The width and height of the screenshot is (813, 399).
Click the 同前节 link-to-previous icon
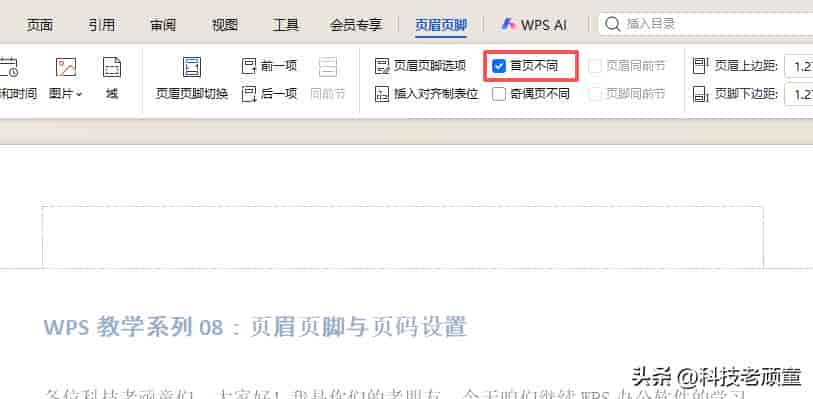point(328,67)
